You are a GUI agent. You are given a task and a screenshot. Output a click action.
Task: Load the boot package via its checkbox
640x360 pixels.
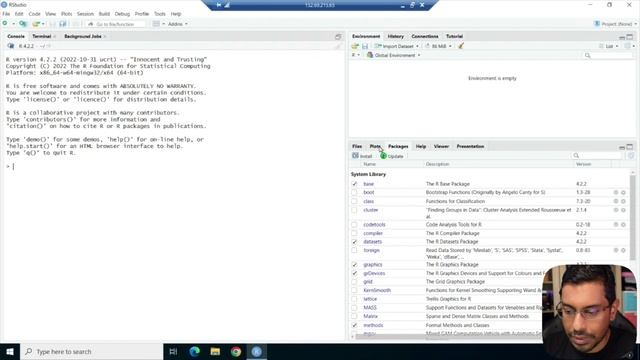pyautogui.click(x=354, y=192)
